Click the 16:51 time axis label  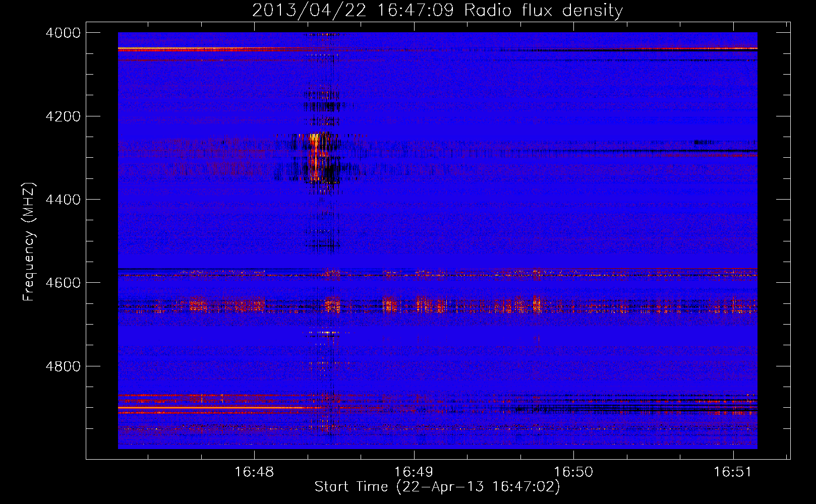pyautogui.click(x=733, y=472)
